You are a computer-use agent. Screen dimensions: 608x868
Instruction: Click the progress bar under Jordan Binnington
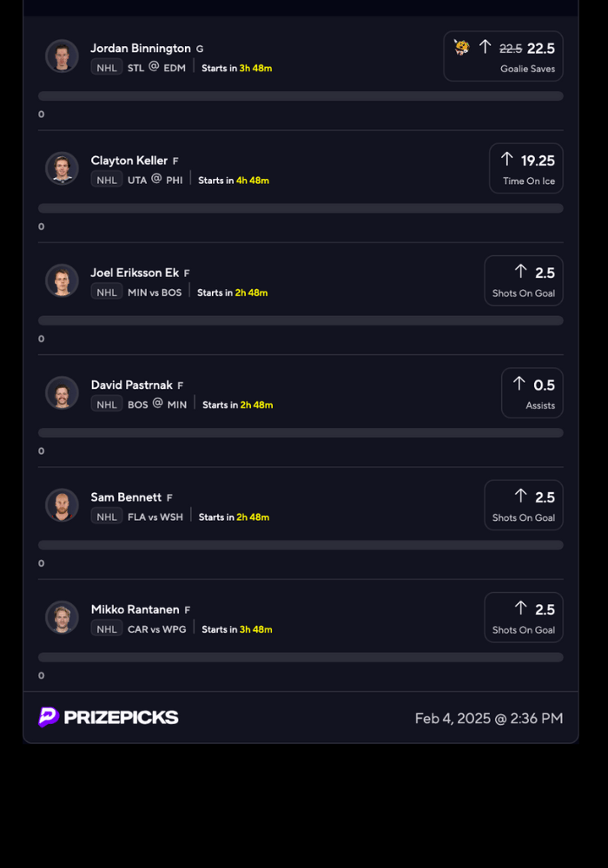pos(301,96)
